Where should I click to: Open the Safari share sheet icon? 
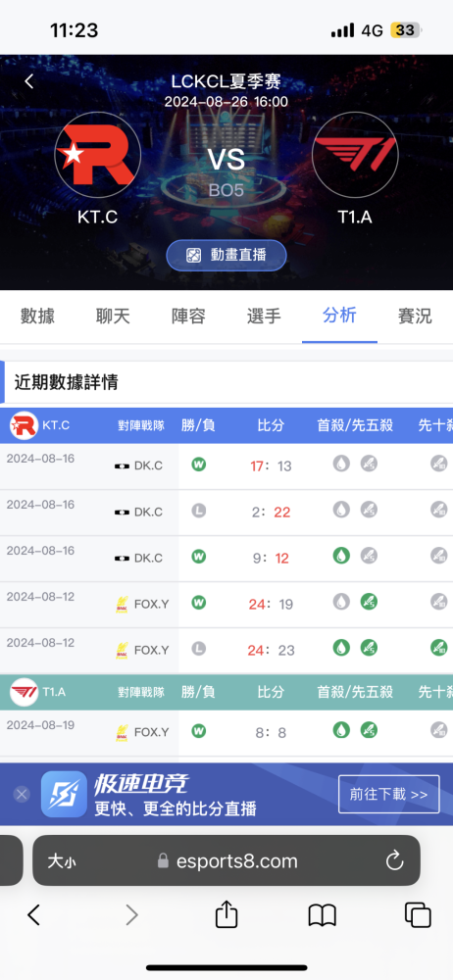[226, 914]
